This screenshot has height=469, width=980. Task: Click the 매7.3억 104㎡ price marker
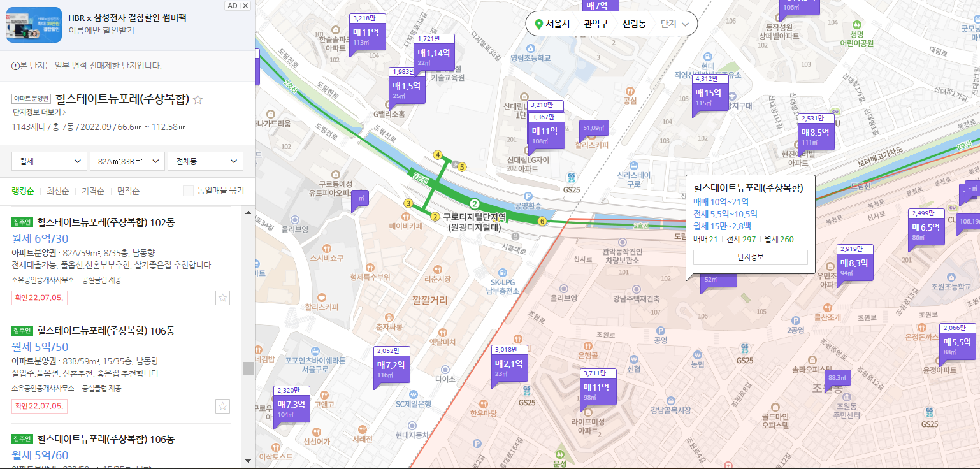point(292,405)
